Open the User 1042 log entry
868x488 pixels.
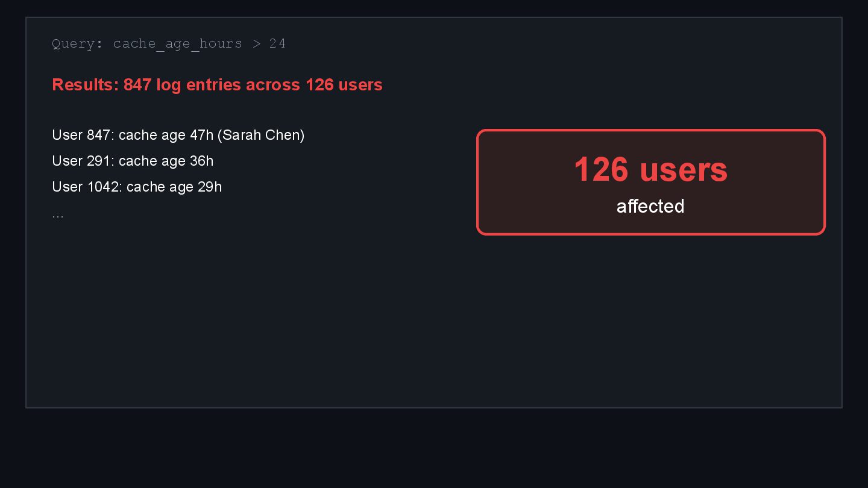[x=137, y=187]
